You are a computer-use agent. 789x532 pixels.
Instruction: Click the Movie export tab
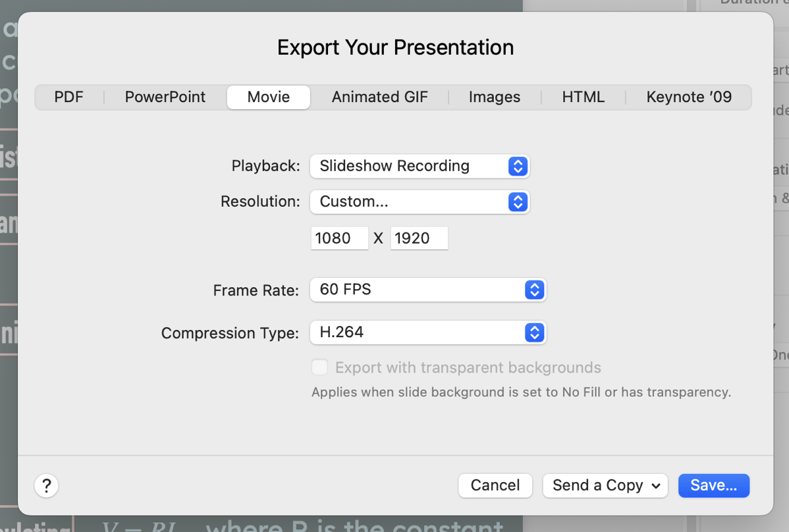[269, 97]
